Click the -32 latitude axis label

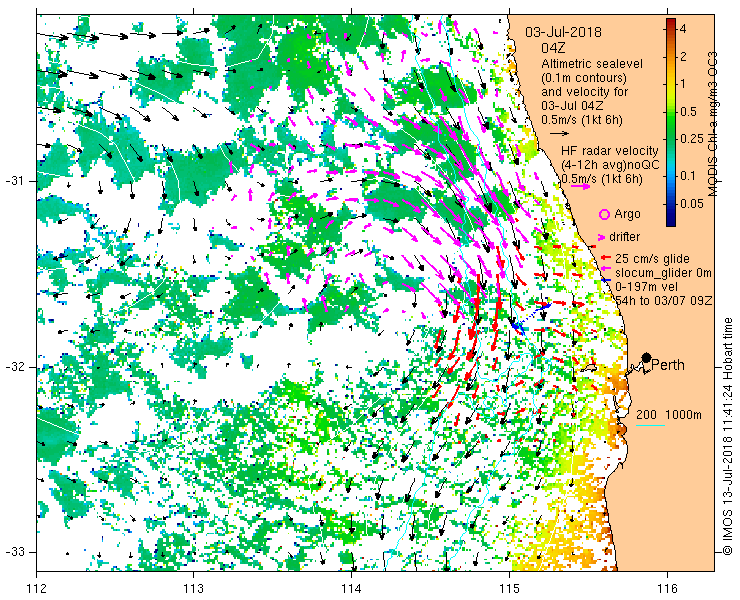tap(14, 367)
